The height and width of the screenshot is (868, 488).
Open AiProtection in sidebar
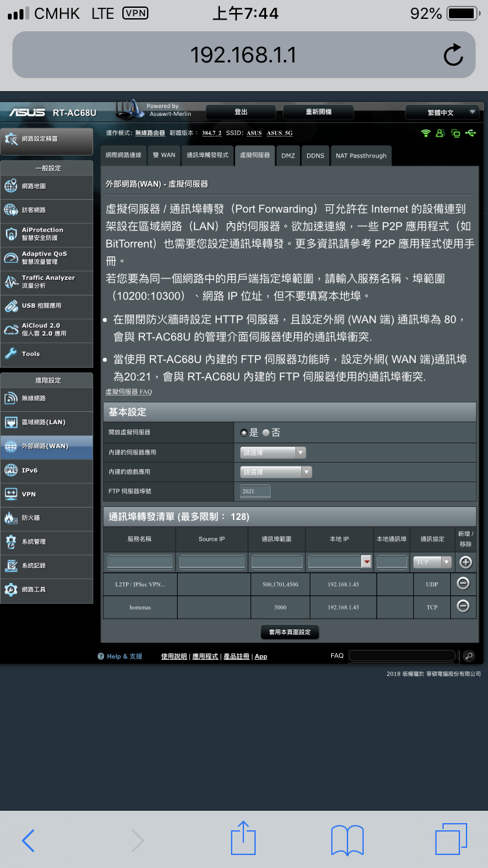click(x=47, y=234)
